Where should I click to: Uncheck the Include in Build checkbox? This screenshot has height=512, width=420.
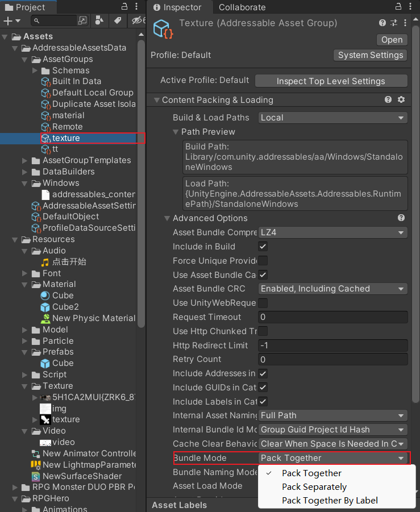263,247
